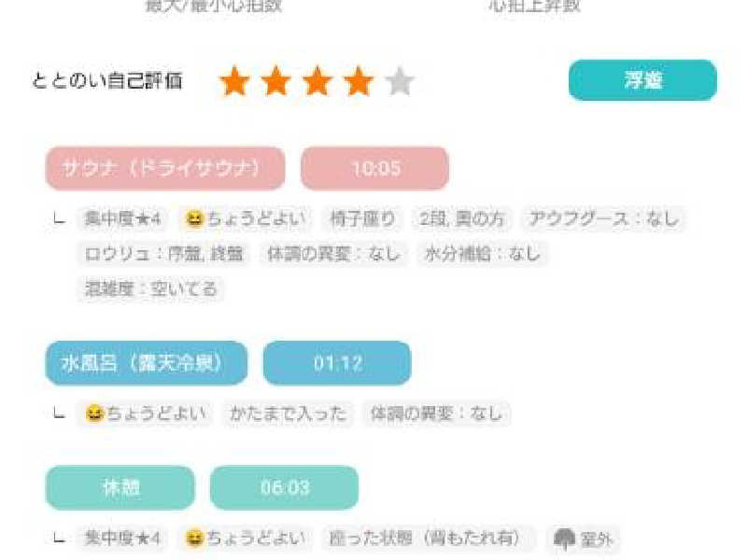The image size is (747, 560).
Task: Click the かたまで入った tag
Action: click(288, 413)
